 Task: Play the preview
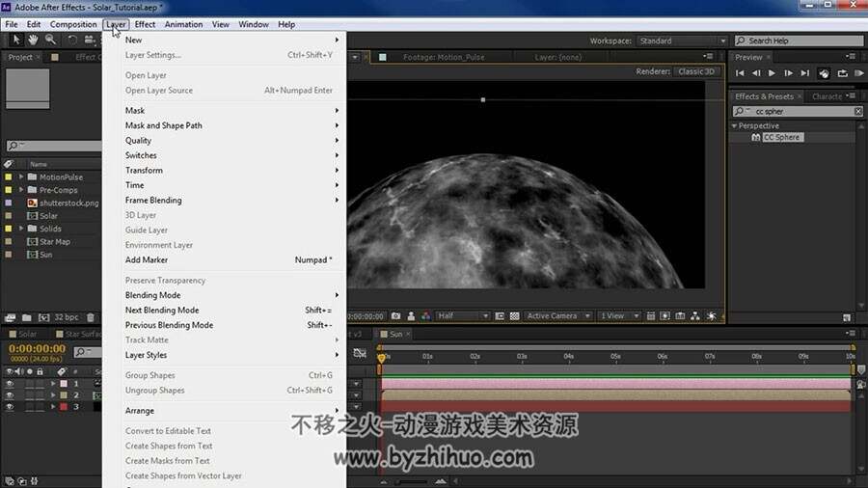[772, 73]
